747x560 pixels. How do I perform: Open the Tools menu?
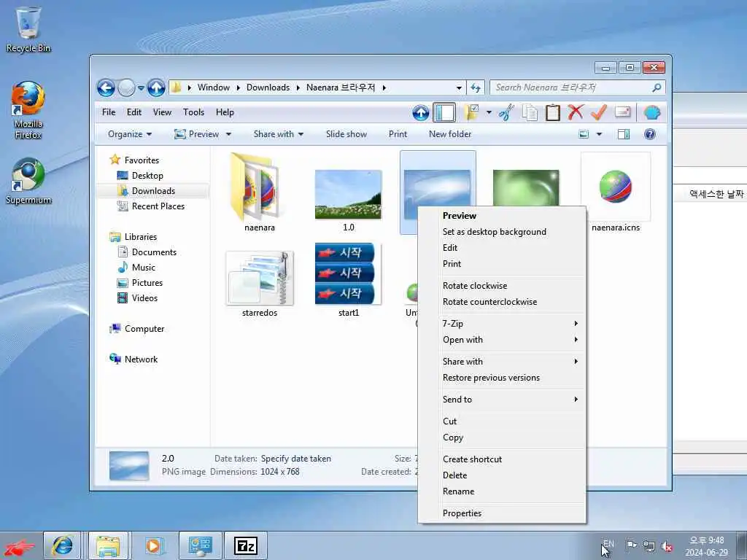click(193, 112)
